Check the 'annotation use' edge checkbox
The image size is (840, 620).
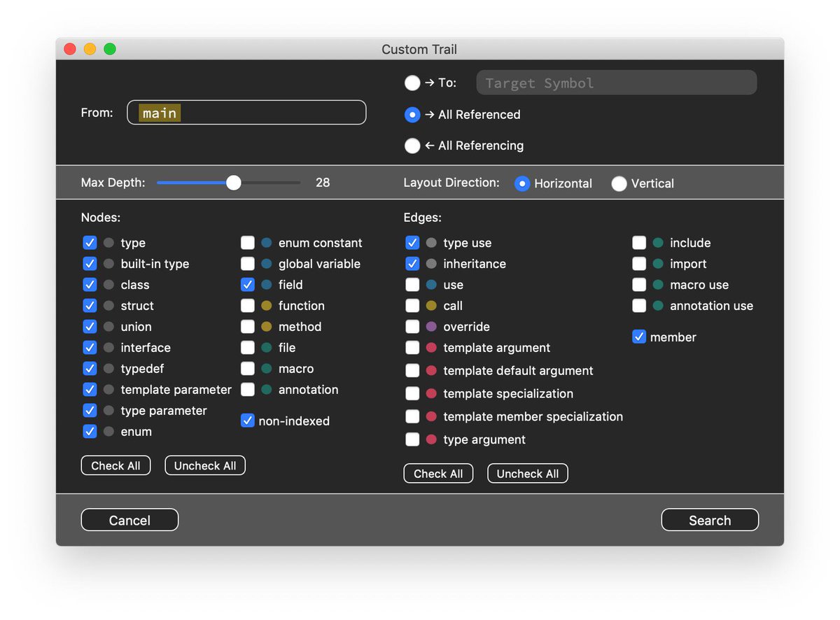tap(639, 306)
